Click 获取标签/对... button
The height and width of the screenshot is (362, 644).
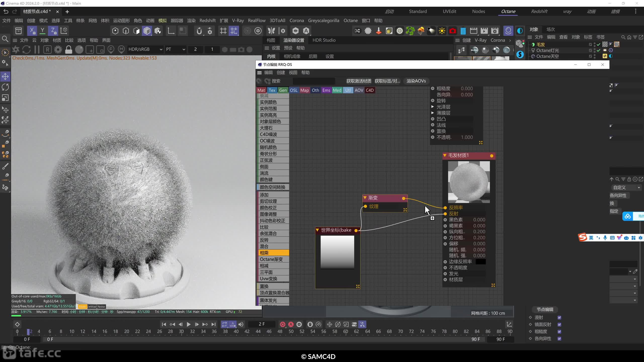(387, 81)
